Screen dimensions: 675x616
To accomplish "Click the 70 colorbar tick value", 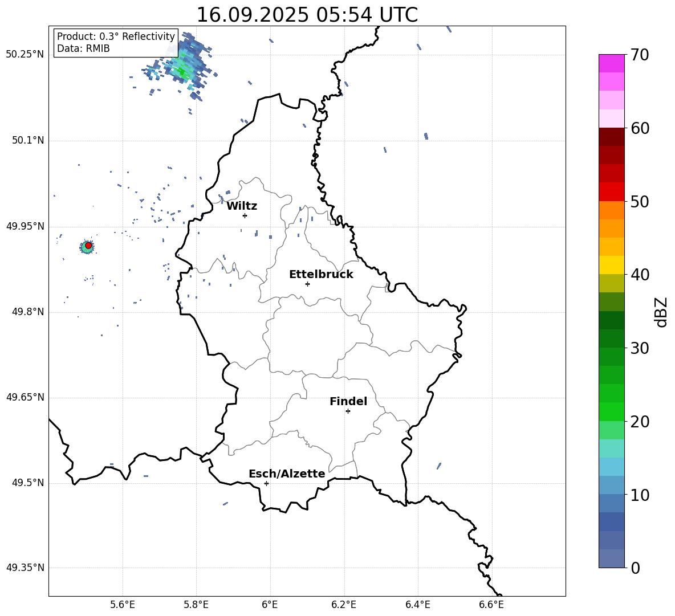I will [x=640, y=55].
